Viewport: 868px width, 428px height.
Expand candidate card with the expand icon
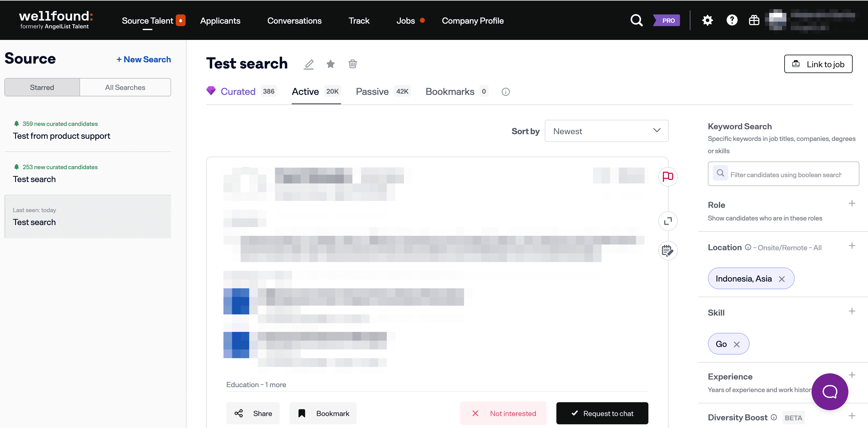[667, 221]
